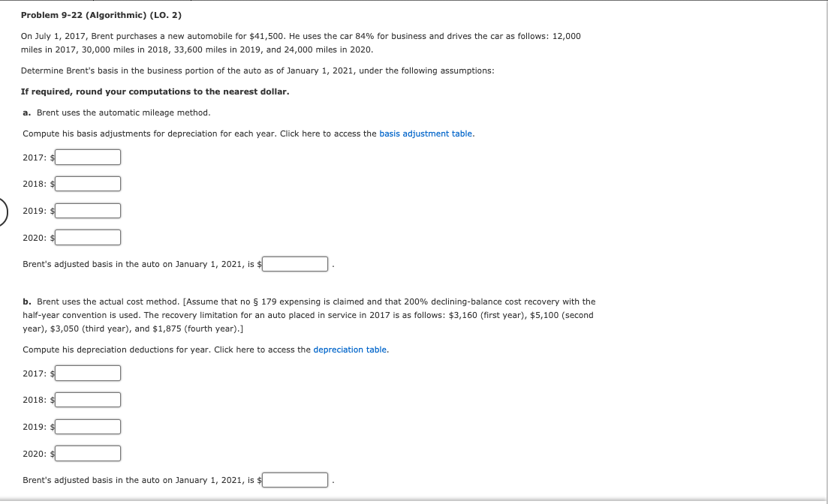Viewport: 828px width, 504px height.
Task: Select the Problem 9-22 heading text
Action: (101, 13)
